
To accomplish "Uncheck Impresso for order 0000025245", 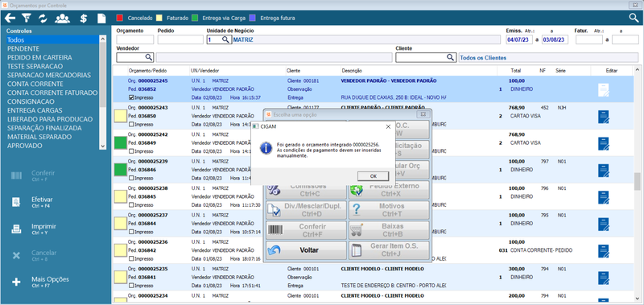I will tap(131, 98).
